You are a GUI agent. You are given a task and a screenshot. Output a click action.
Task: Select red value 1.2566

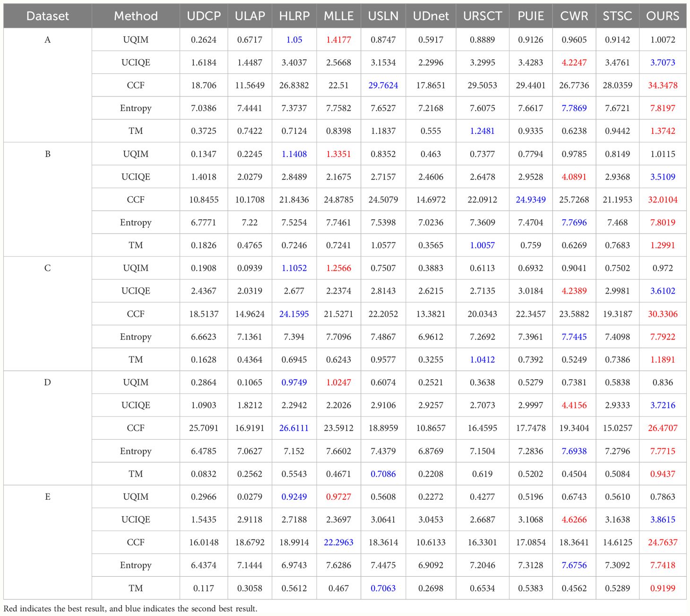(x=338, y=268)
